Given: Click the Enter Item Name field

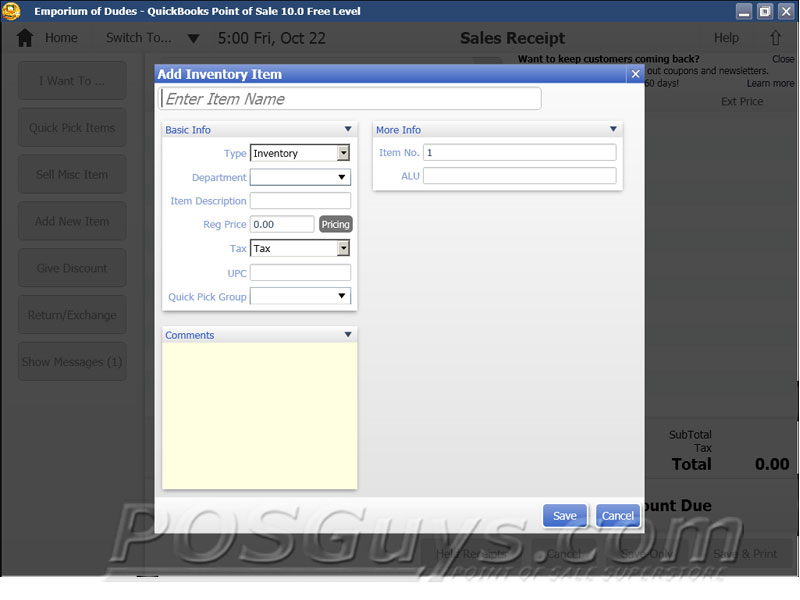Looking at the screenshot, I should 350,99.
